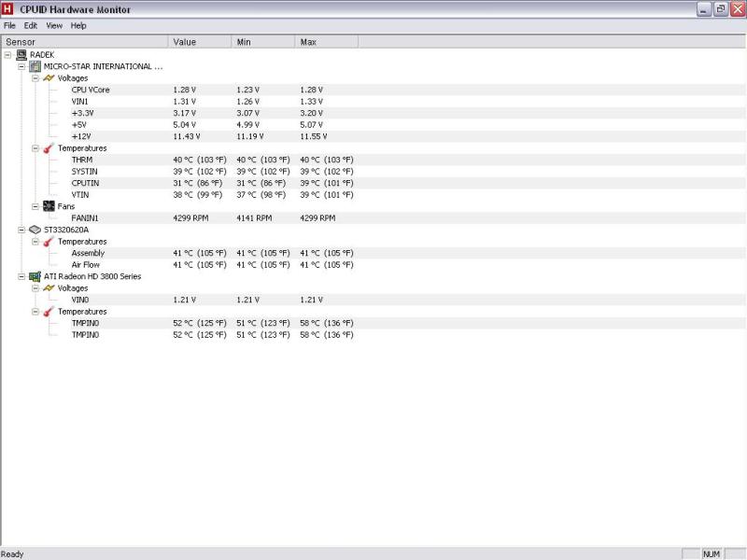
Task: Click the Ready status text
Action: [x=12, y=553]
